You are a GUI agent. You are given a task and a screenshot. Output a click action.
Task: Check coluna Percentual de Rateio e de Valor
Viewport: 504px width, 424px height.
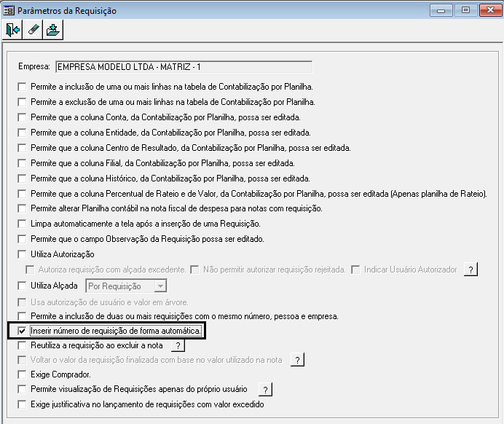click(x=22, y=194)
